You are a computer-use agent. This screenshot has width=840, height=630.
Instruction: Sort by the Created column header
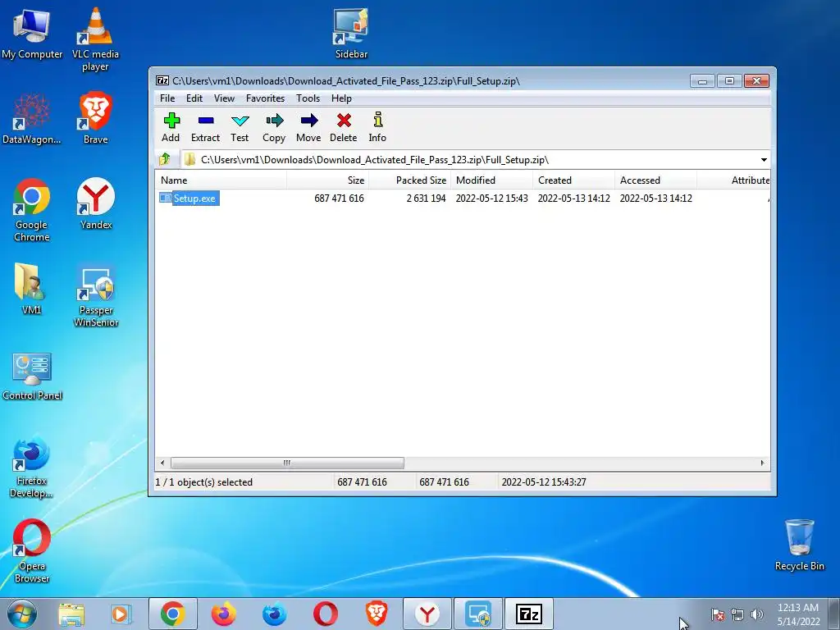(573, 180)
